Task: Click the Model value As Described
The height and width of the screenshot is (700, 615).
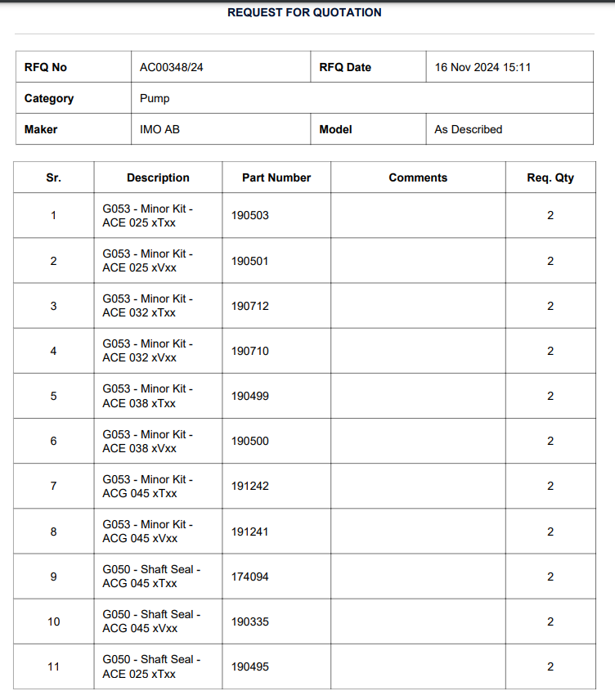Action: click(x=468, y=129)
